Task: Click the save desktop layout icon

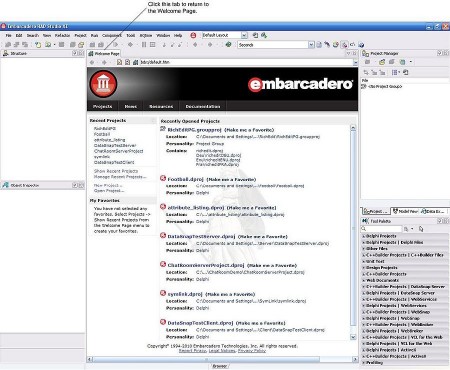Action: point(255,35)
